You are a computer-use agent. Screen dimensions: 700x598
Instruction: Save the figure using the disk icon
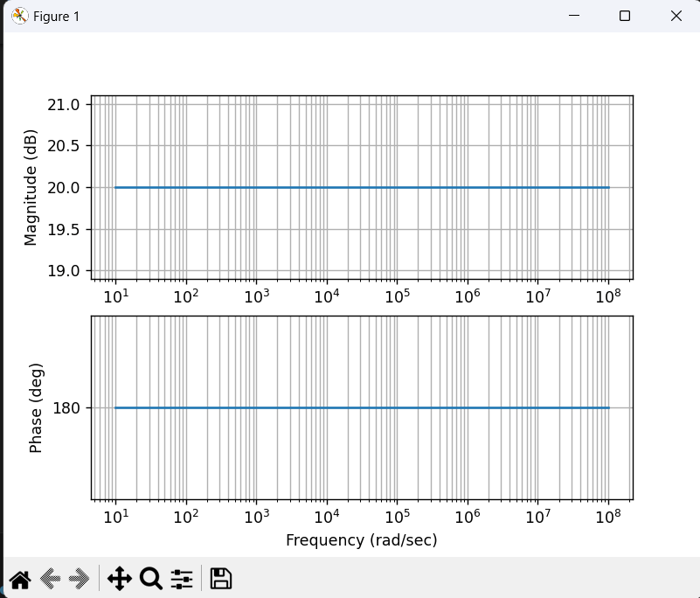click(x=220, y=578)
